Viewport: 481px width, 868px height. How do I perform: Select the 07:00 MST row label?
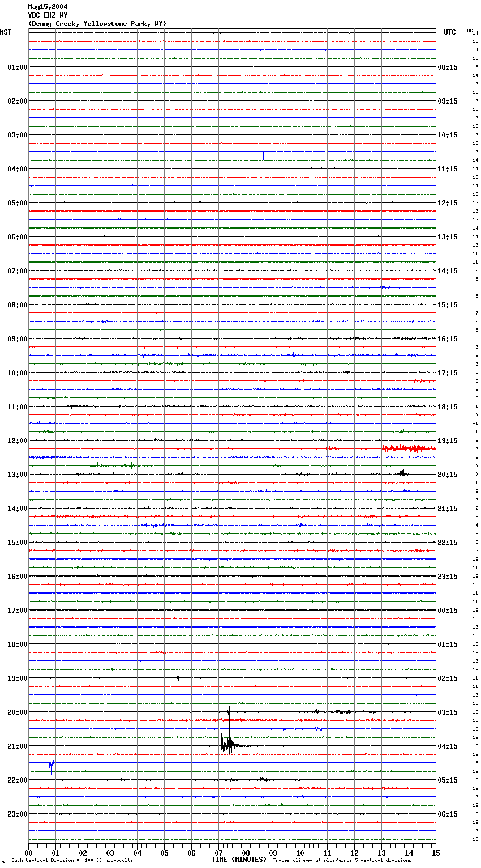[17, 271]
